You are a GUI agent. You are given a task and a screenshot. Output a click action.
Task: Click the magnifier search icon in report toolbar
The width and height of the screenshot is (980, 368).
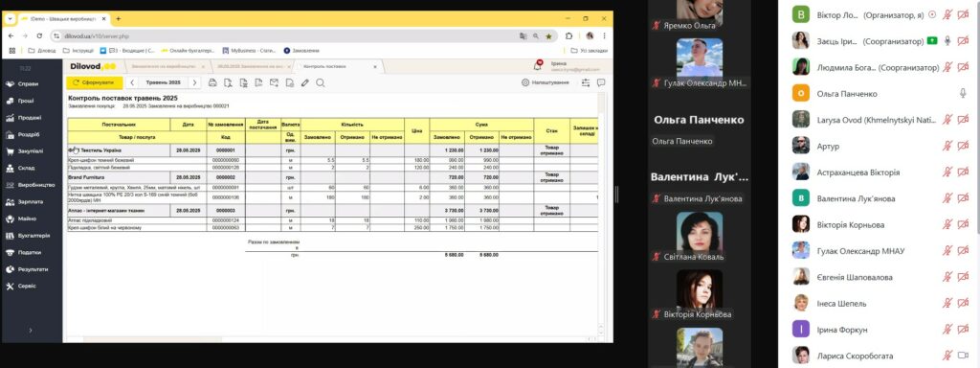click(x=321, y=82)
